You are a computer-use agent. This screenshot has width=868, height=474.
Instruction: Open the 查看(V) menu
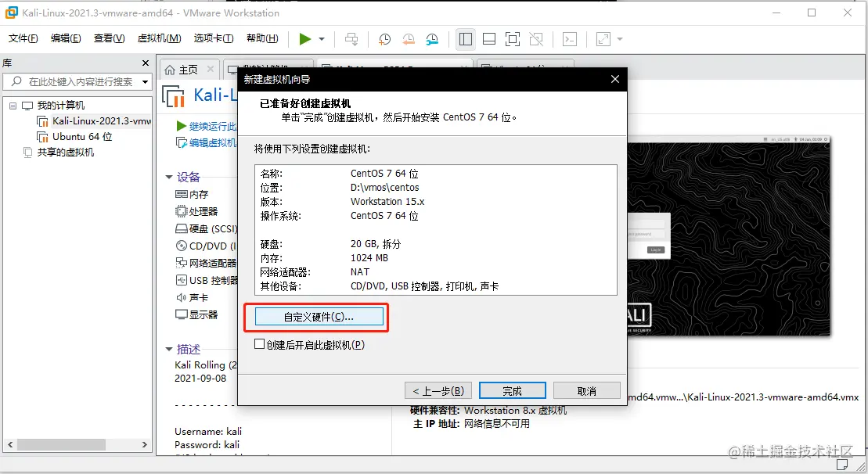109,38
